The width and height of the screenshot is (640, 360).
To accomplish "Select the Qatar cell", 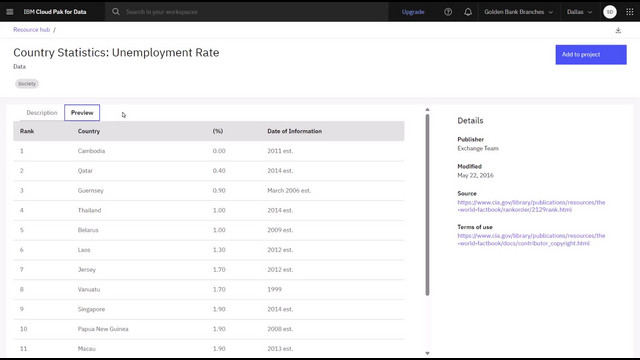I will coord(85,171).
